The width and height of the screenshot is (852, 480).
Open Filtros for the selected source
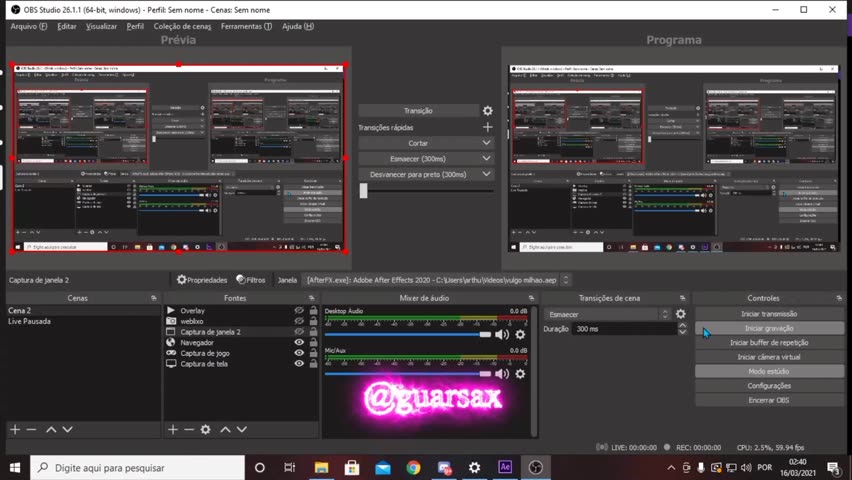click(251, 280)
